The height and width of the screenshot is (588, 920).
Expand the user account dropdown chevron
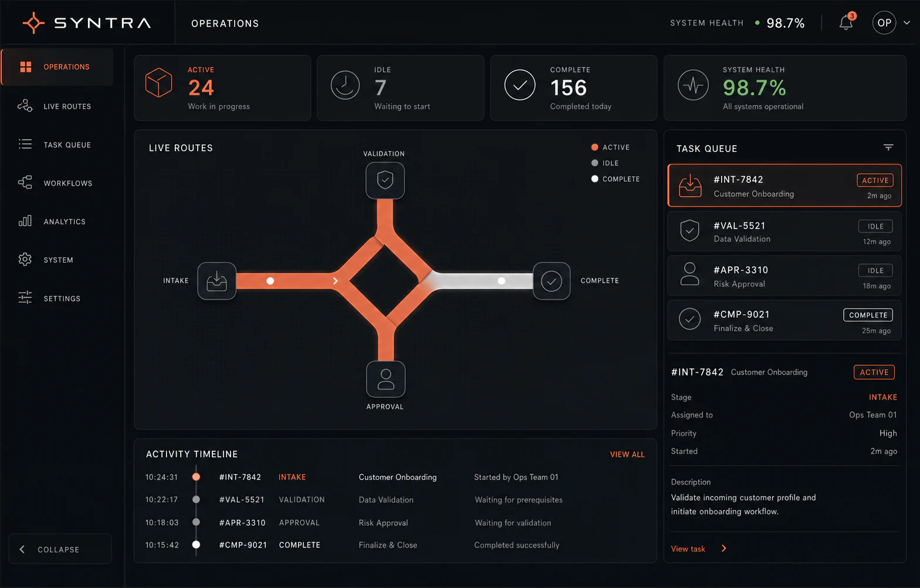coord(907,23)
